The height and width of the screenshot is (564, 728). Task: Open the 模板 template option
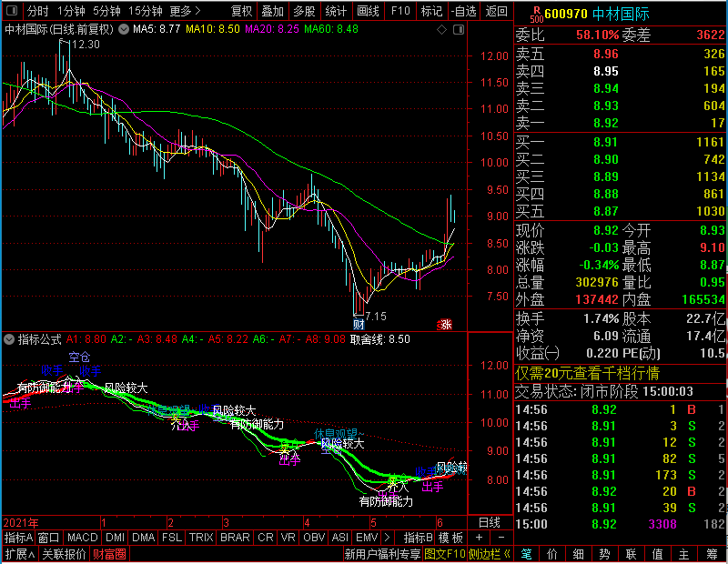point(450,538)
